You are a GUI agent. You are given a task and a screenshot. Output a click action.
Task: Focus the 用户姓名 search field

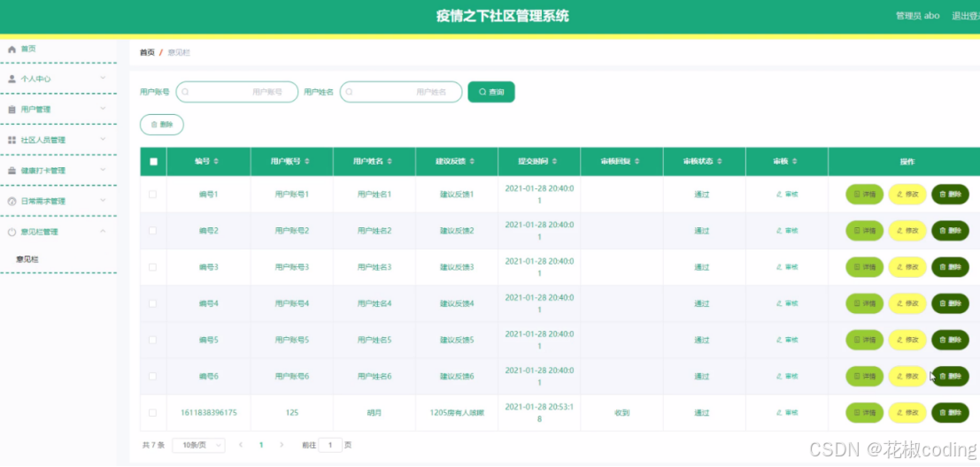401,92
